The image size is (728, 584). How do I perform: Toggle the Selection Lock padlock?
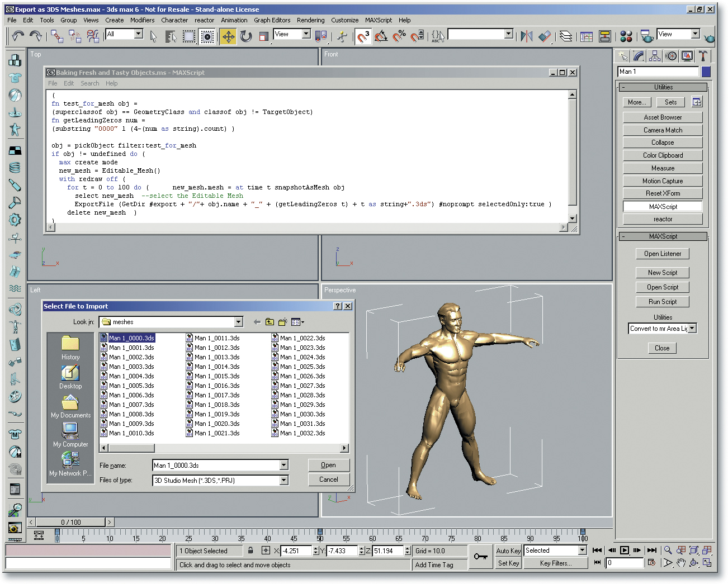250,550
